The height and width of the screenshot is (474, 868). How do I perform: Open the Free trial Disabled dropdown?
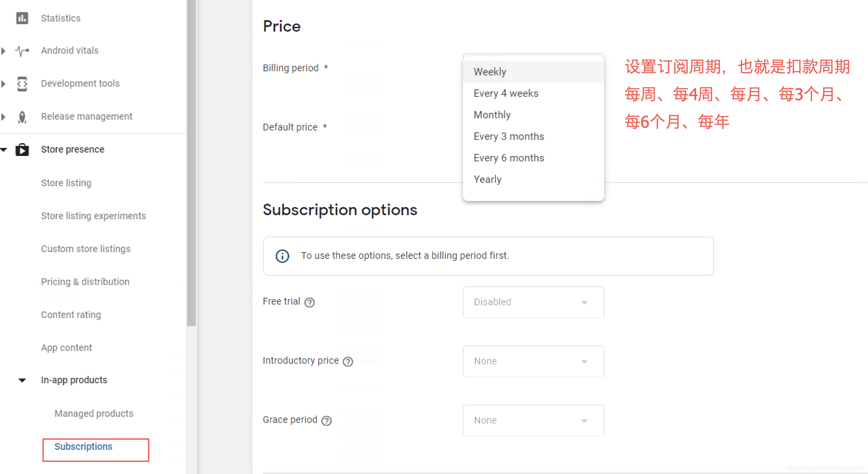pos(533,302)
